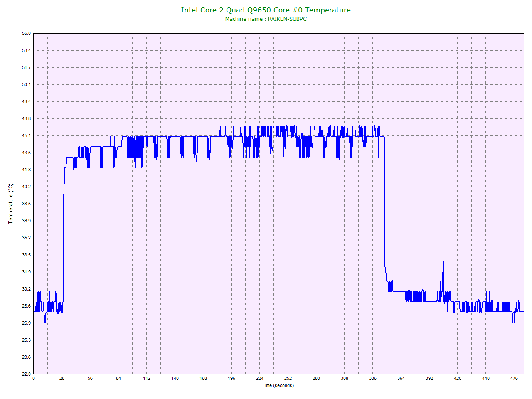Click the 53.4 y-axis value
This screenshot has width=532, height=399.
pos(27,50)
